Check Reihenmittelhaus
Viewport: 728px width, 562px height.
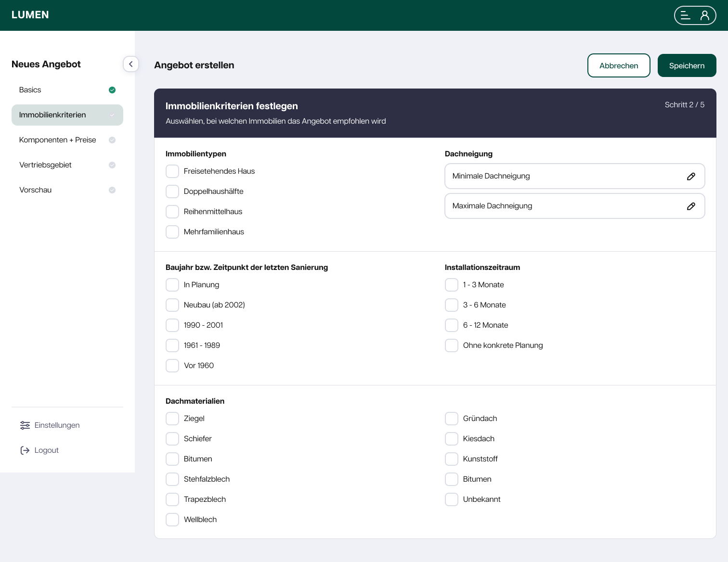pyautogui.click(x=172, y=212)
